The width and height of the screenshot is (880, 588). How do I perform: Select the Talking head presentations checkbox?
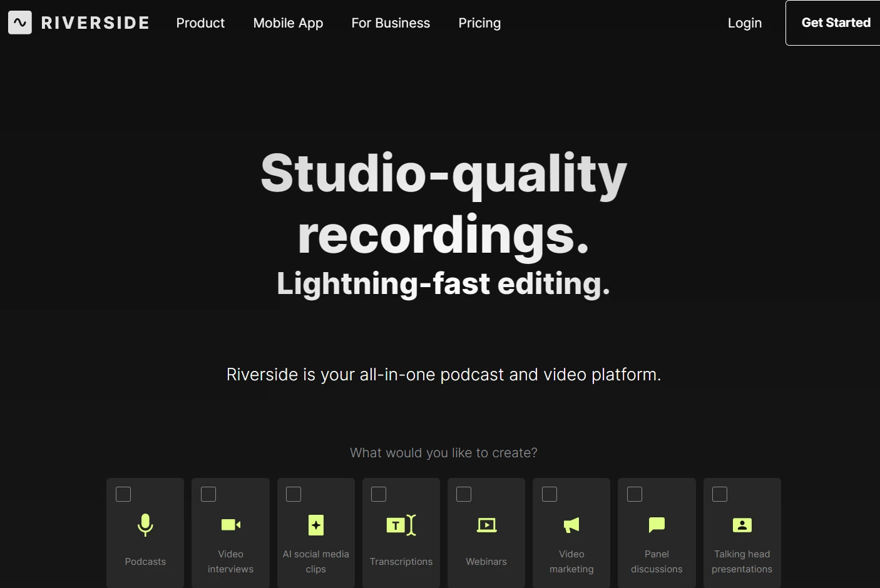[x=720, y=494]
